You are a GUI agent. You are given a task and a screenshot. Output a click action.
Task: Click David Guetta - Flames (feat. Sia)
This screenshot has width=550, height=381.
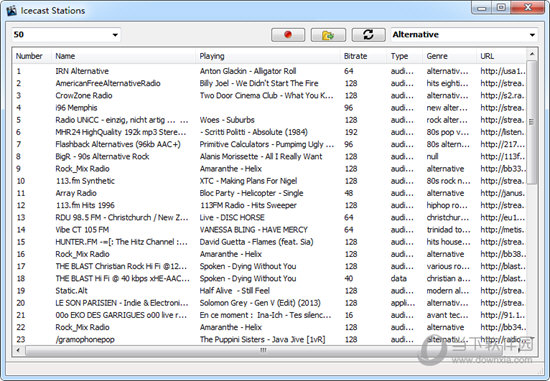256,242
